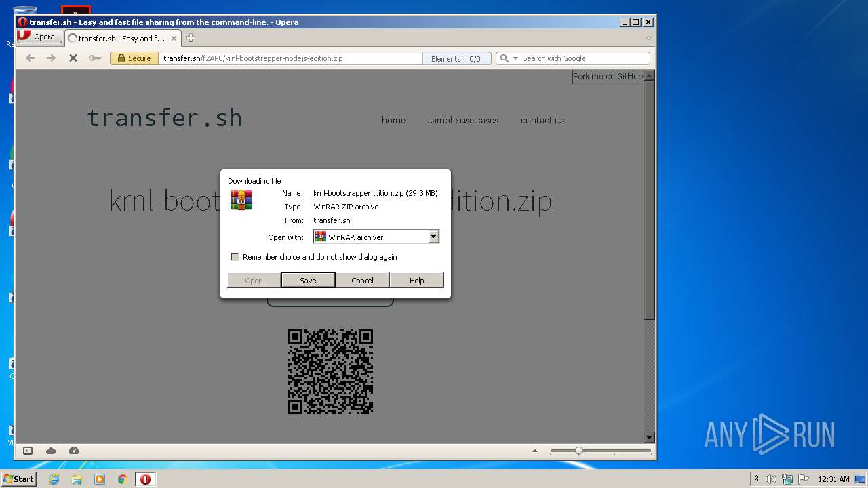Show hidden system tray icons
868x488 pixels.
[x=756, y=479]
